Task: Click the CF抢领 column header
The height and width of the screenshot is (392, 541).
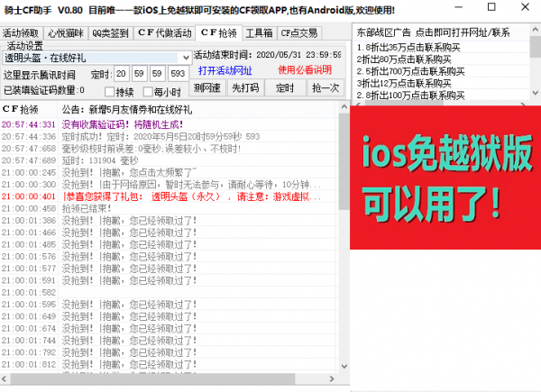Action: coord(29,110)
